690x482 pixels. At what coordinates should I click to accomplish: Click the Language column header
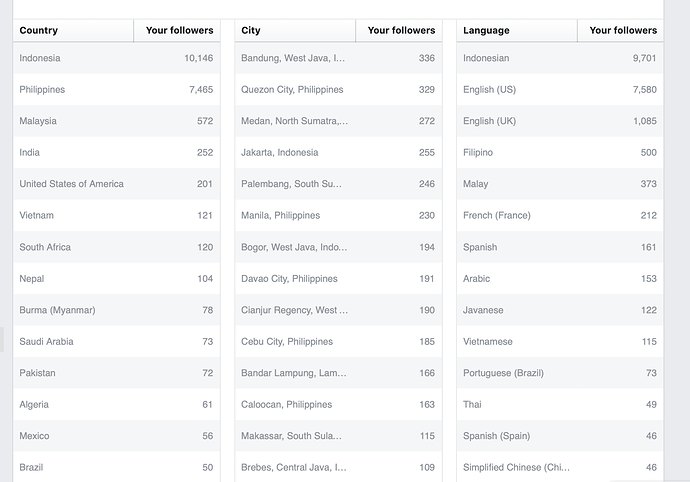click(x=486, y=31)
